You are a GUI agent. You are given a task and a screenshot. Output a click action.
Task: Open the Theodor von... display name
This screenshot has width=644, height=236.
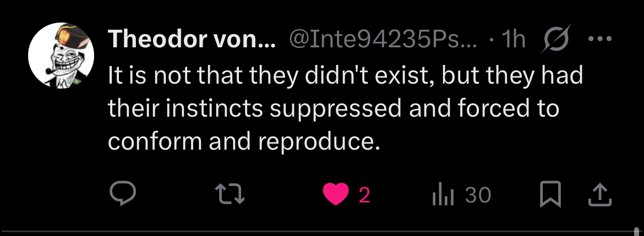click(x=192, y=40)
